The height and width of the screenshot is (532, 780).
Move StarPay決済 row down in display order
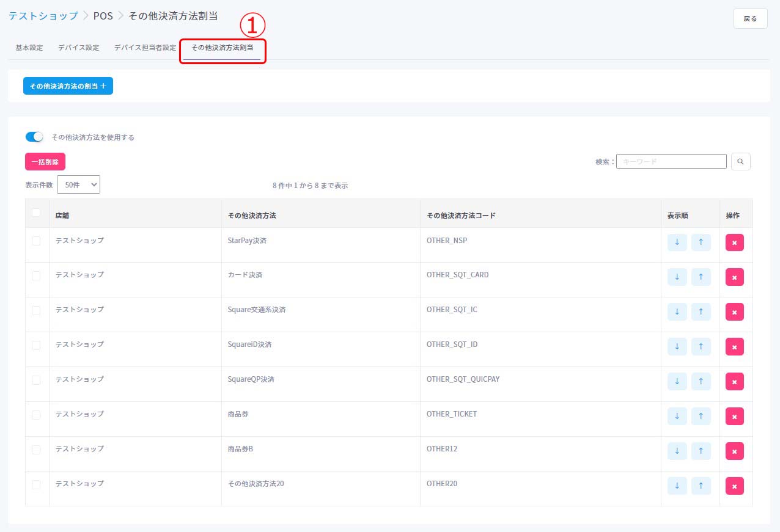coord(677,242)
